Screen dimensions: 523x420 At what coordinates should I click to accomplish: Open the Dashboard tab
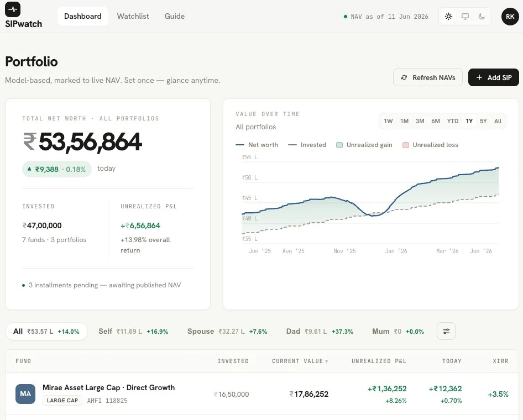(x=83, y=17)
